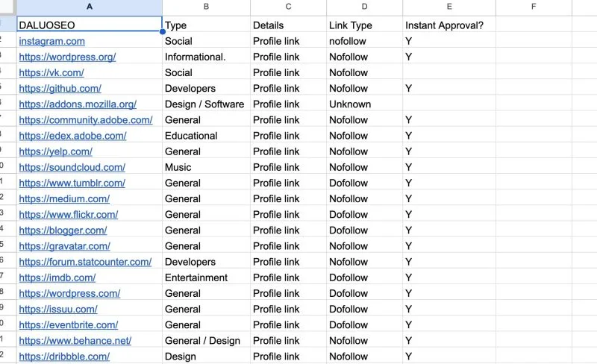The width and height of the screenshot is (597, 364).
Task: Select the Informational. cell
Action: (207, 57)
